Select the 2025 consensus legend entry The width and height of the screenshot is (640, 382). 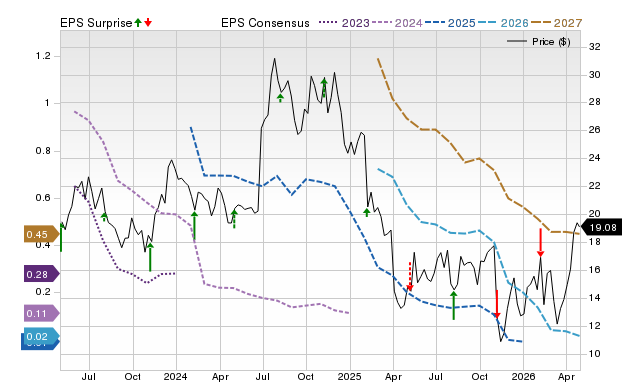(x=451, y=23)
